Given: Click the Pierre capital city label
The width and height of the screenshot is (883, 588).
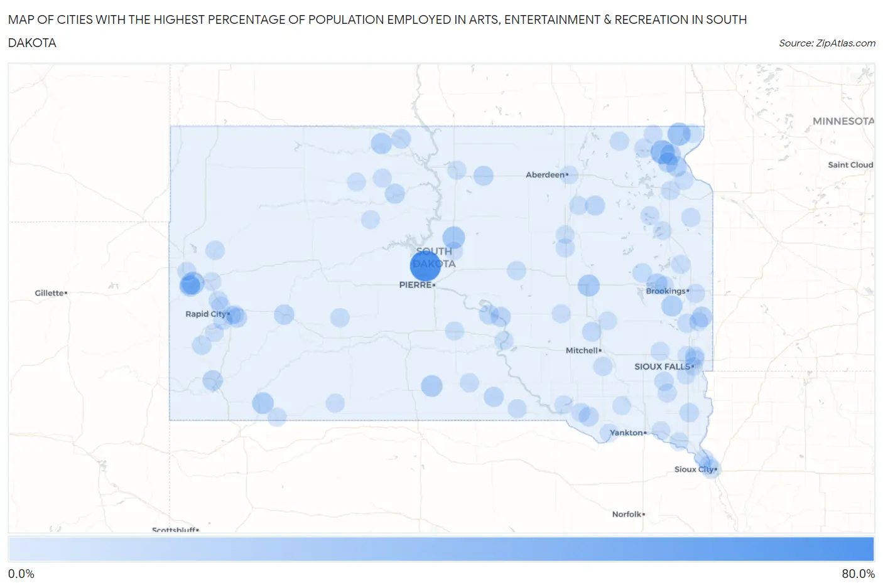Looking at the screenshot, I should 417,285.
